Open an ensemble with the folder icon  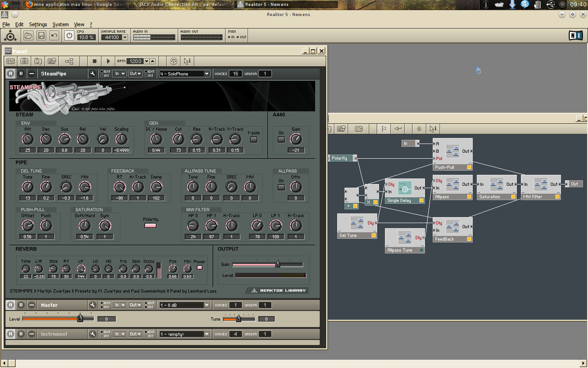point(28,35)
